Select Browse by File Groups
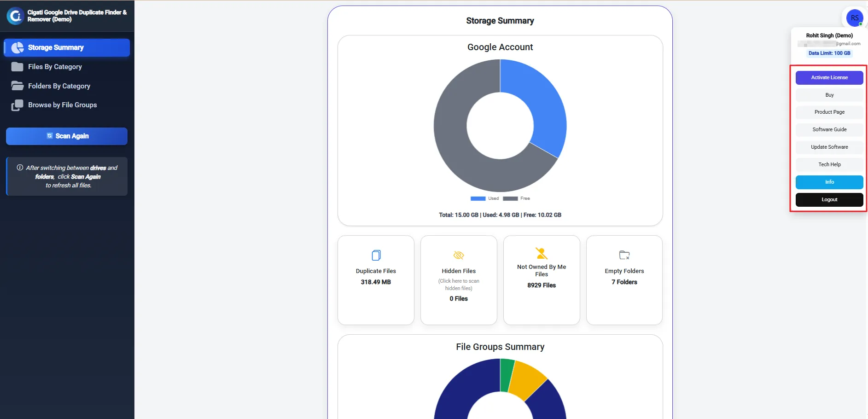 67,105
